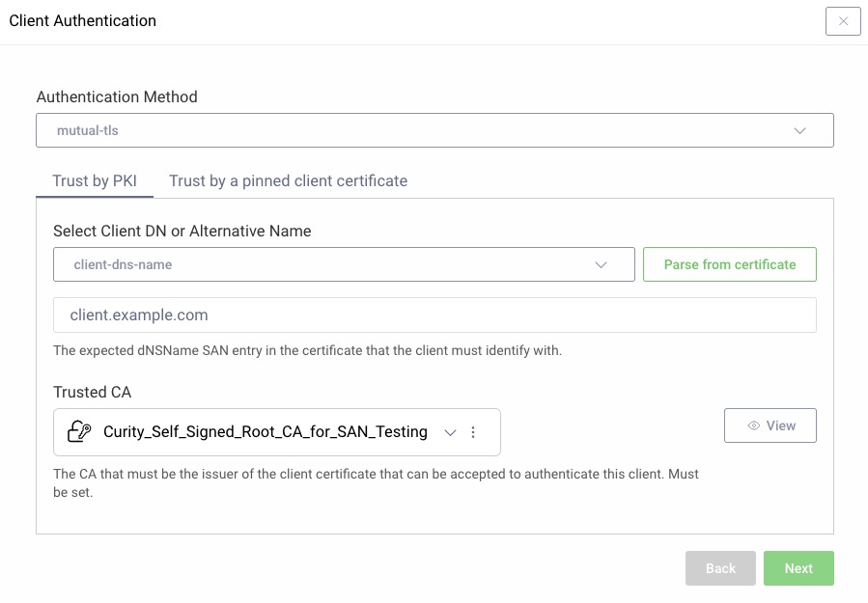
Task: Select the Trust by PKI tab
Action: point(95,180)
